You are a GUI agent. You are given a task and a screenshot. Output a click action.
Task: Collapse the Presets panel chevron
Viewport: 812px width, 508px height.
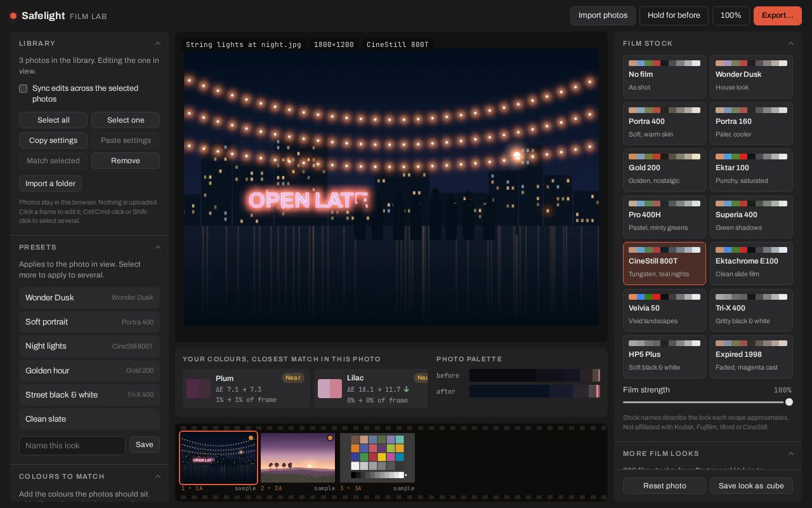[157, 247]
